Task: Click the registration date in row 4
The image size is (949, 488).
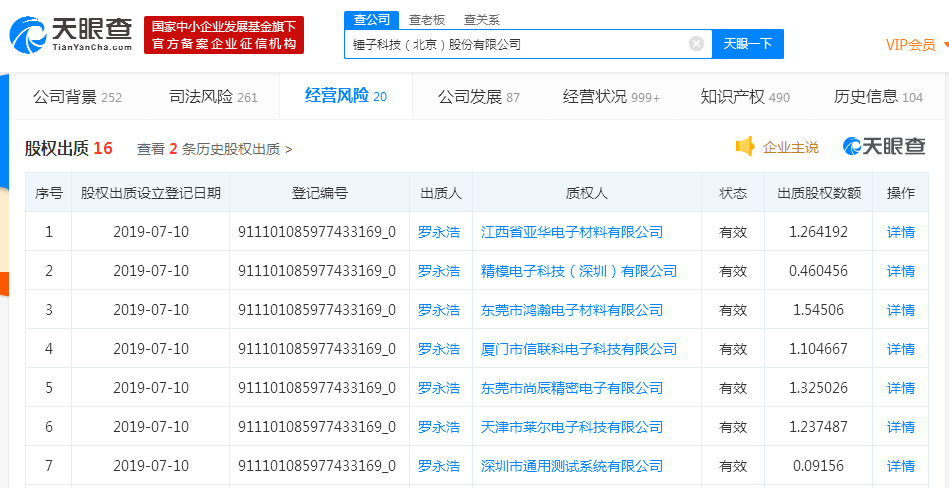Action: point(151,349)
